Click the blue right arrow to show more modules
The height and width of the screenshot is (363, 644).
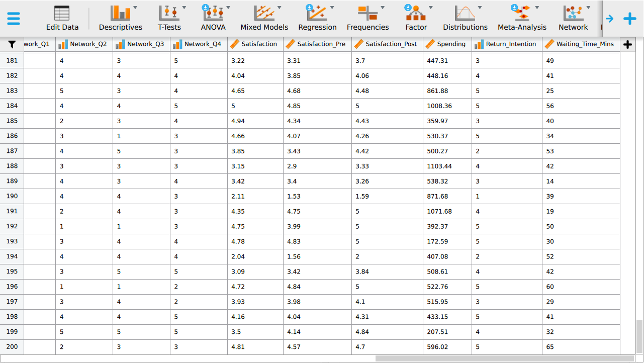click(x=609, y=19)
